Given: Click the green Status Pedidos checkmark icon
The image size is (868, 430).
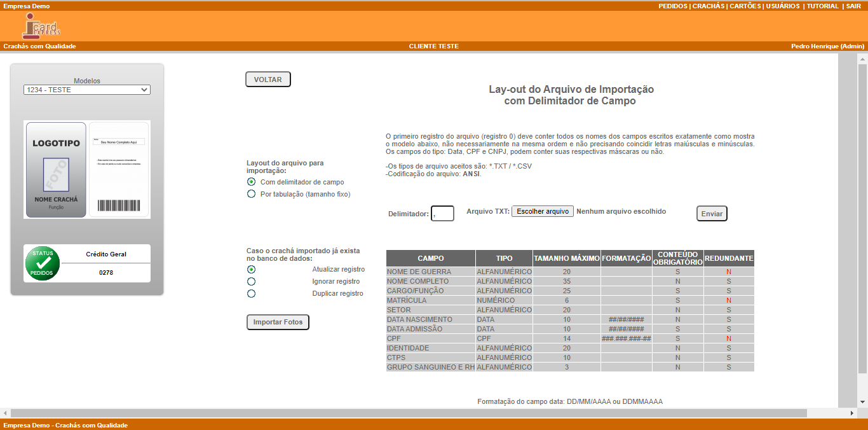Looking at the screenshot, I should 43,263.
